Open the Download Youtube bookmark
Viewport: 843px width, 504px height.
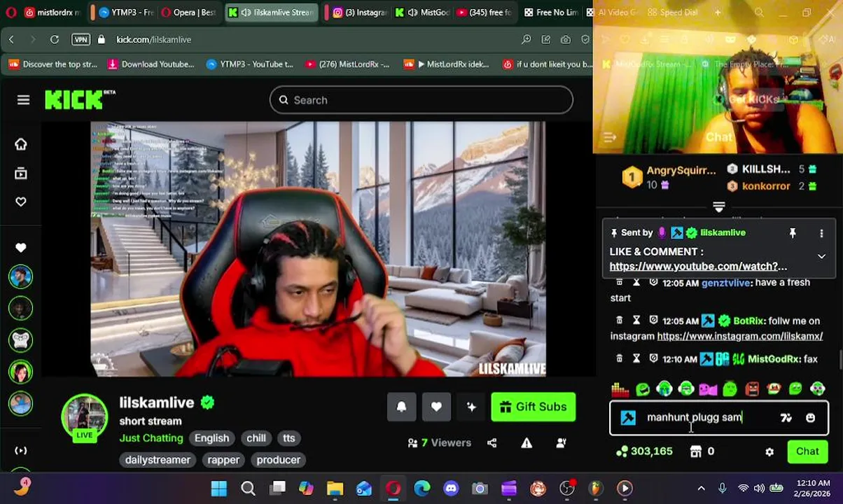pos(151,64)
